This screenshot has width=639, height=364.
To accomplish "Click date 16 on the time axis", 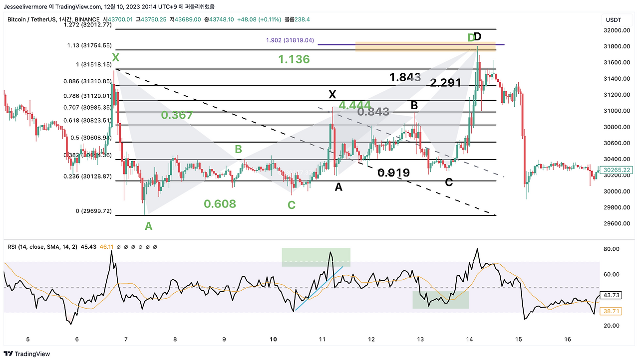I will click(568, 339).
